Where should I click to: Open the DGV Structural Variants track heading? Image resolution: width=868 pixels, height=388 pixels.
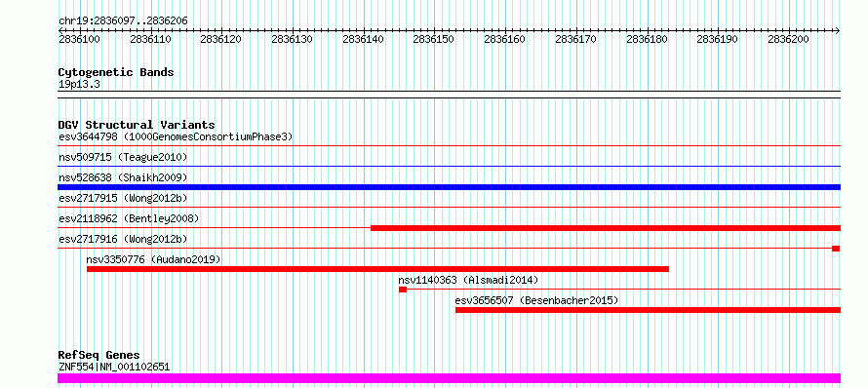point(137,125)
